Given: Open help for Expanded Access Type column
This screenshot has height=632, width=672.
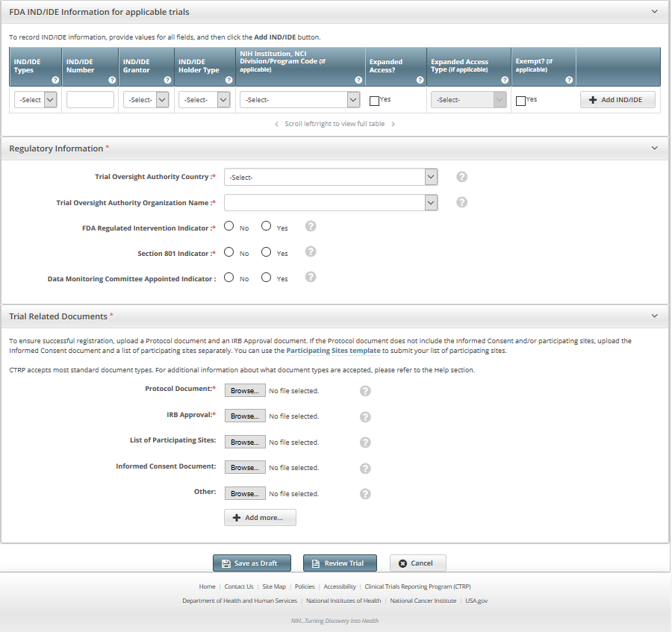Looking at the screenshot, I should [x=505, y=80].
